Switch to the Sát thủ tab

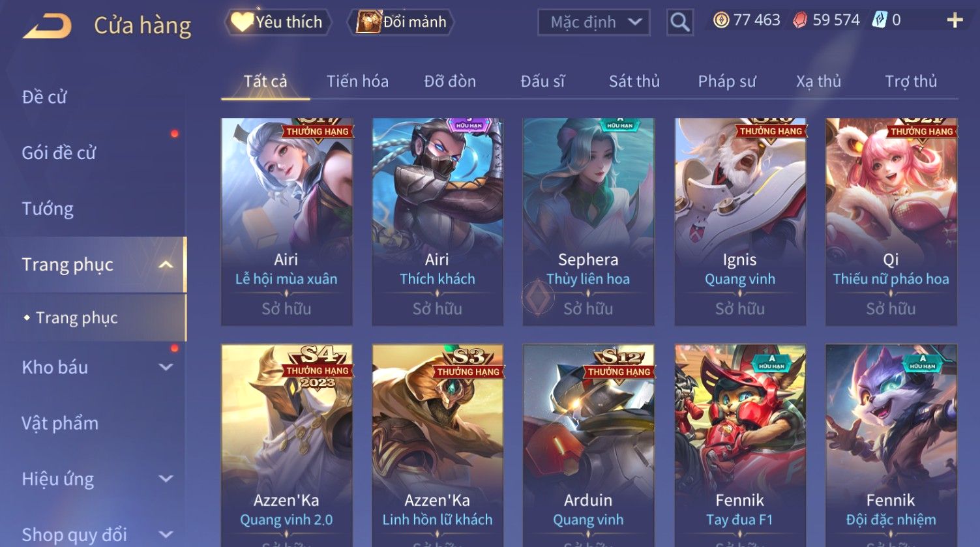pos(634,81)
